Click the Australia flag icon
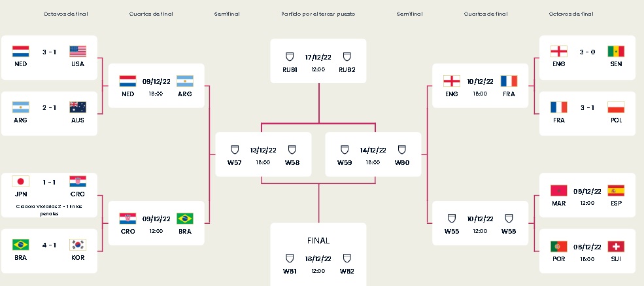The height and width of the screenshot is (286, 644). [x=78, y=107]
